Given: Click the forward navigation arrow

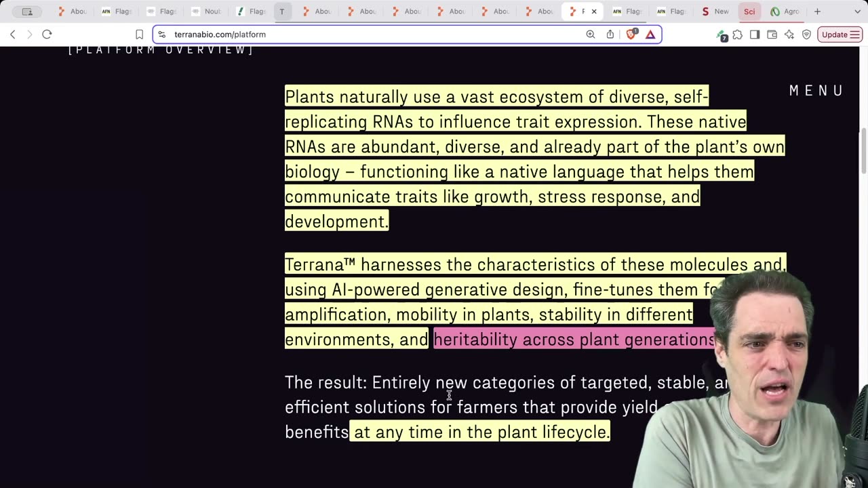Looking at the screenshot, I should click(29, 35).
